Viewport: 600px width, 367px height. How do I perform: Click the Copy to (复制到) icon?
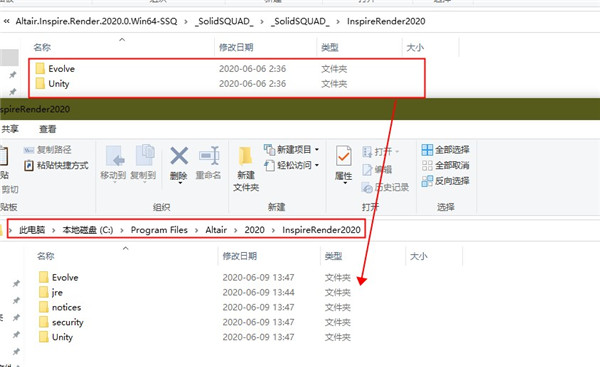[145, 156]
